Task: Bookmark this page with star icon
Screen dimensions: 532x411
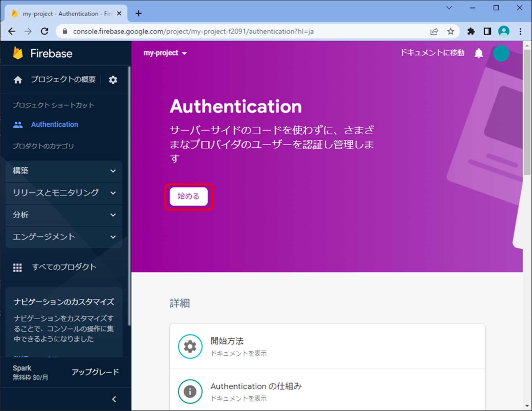Action: 450,31
